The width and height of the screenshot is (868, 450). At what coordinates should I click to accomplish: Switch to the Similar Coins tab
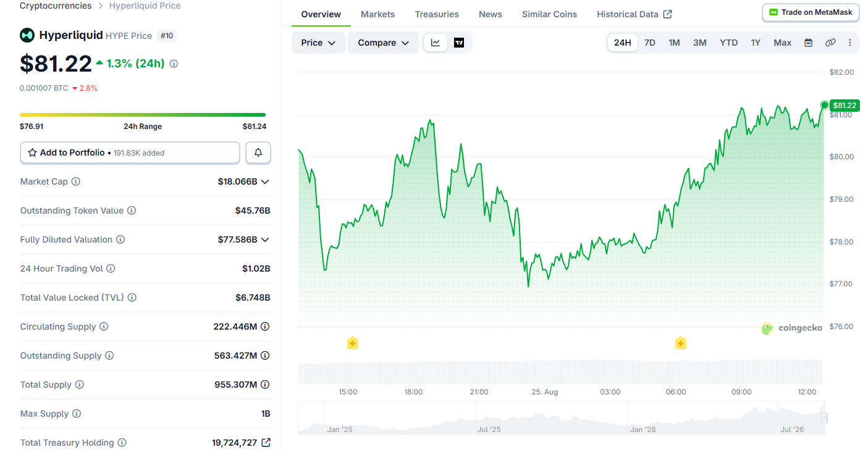pyautogui.click(x=549, y=14)
